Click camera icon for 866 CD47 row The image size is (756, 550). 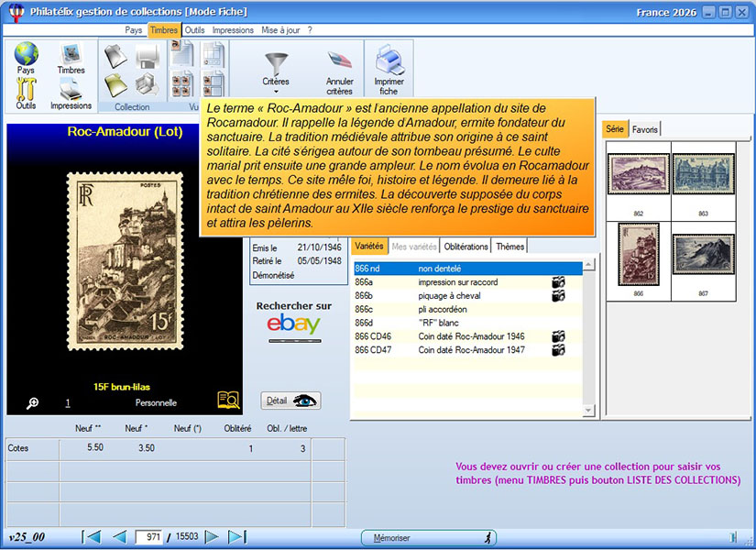pos(558,350)
